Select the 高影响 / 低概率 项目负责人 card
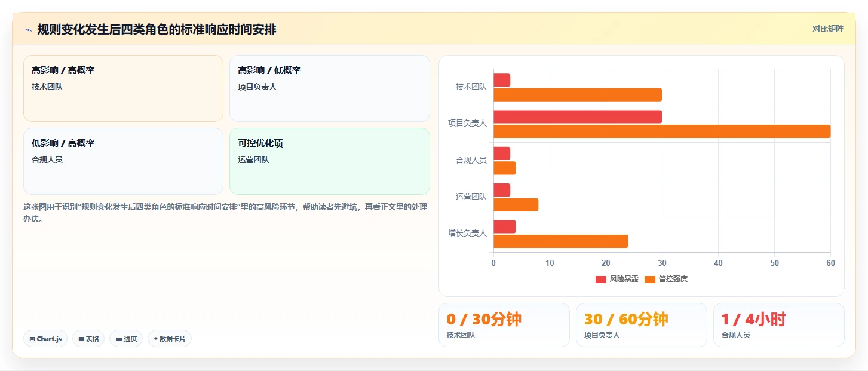The image size is (868, 371). (x=330, y=88)
